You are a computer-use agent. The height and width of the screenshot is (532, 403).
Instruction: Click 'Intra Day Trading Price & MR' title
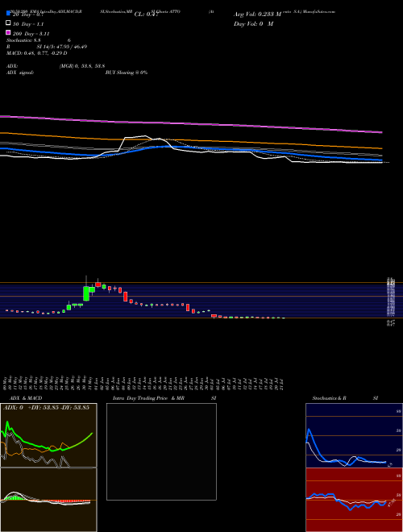pyautogui.click(x=148, y=398)
